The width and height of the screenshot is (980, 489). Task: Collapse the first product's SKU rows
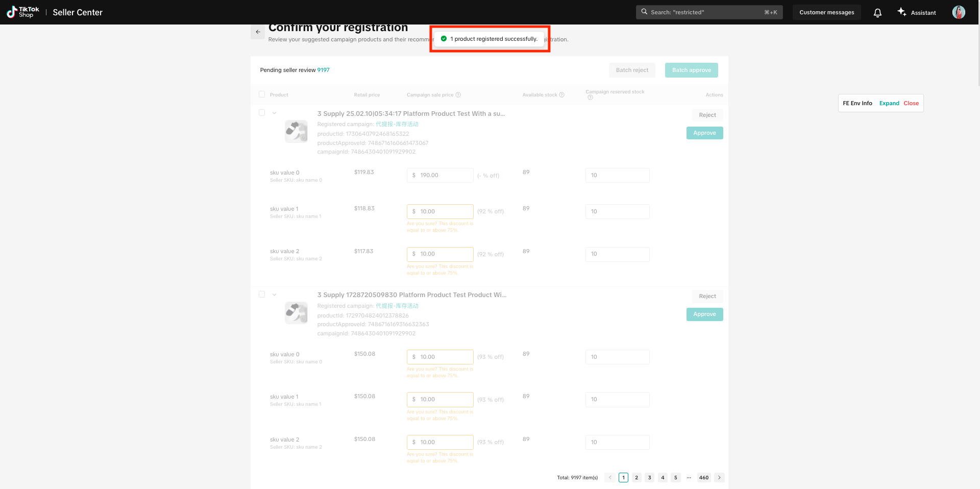274,113
